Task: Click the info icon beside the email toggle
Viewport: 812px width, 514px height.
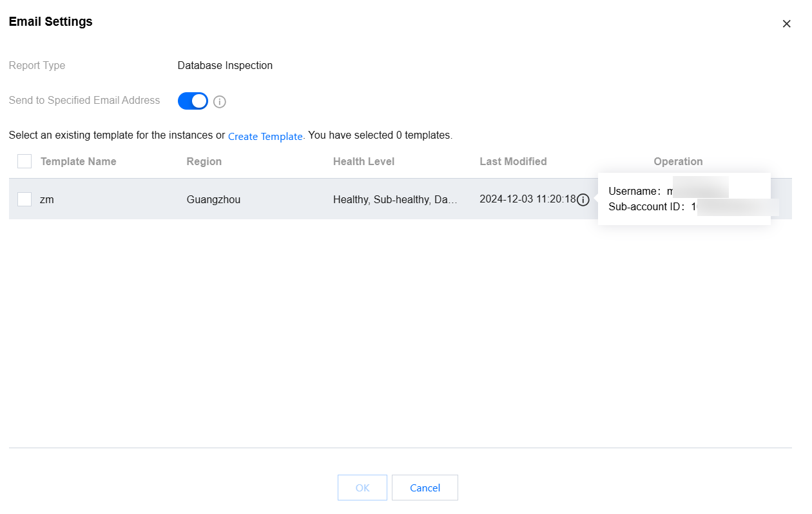Action: click(220, 102)
